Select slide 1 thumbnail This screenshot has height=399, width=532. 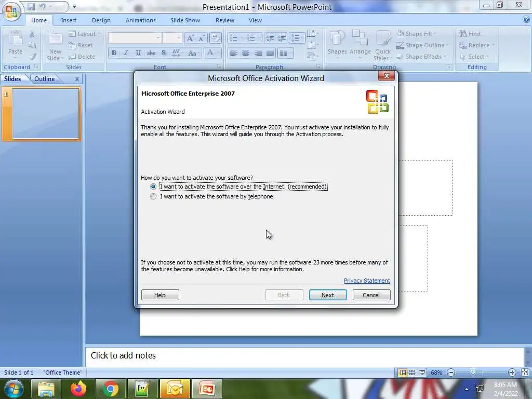(x=46, y=114)
